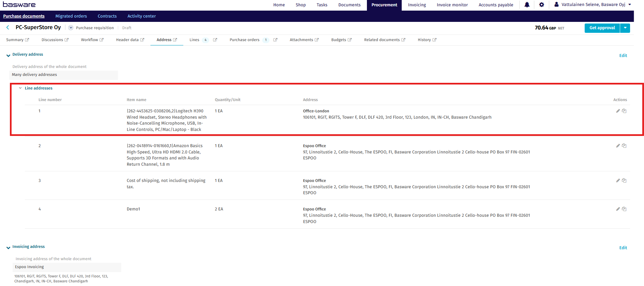Click copy address icon for line 2
Viewport: 644px width, 286px height.
click(x=624, y=146)
